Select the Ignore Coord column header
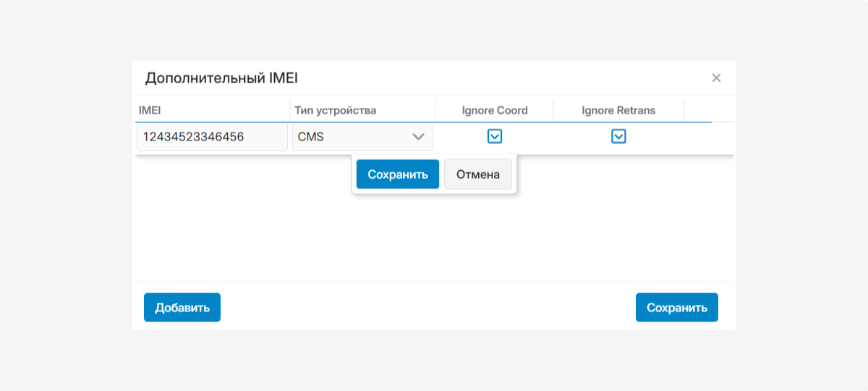This screenshot has height=391, width=868. coord(495,111)
